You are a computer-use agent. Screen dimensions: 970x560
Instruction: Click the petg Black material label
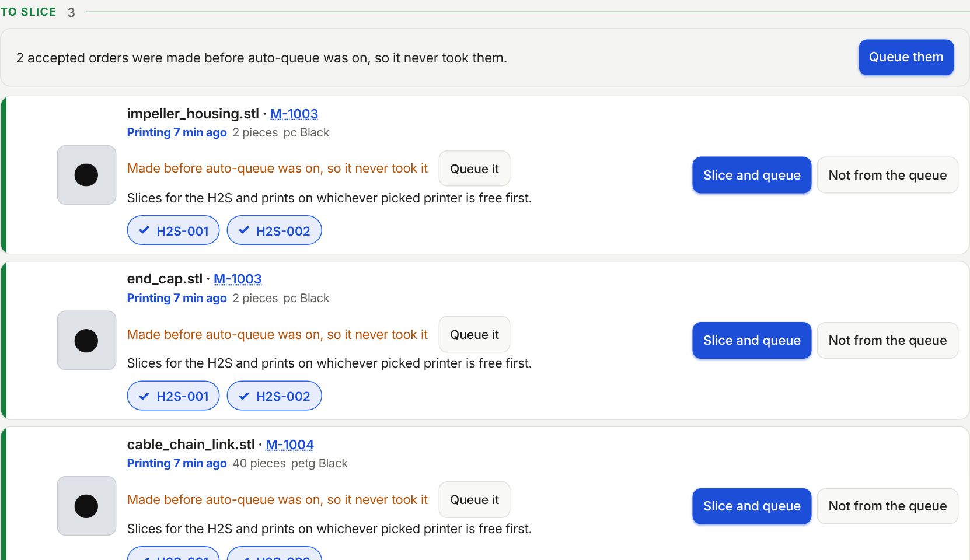pyautogui.click(x=319, y=463)
